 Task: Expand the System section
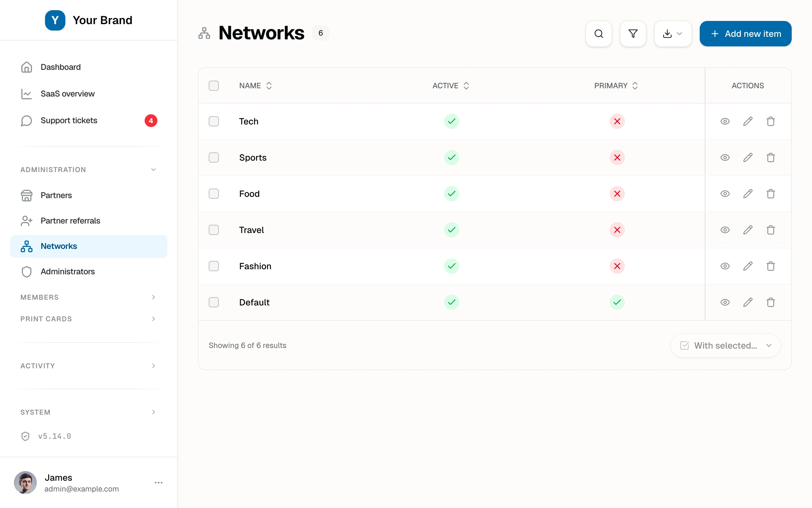[88, 412]
